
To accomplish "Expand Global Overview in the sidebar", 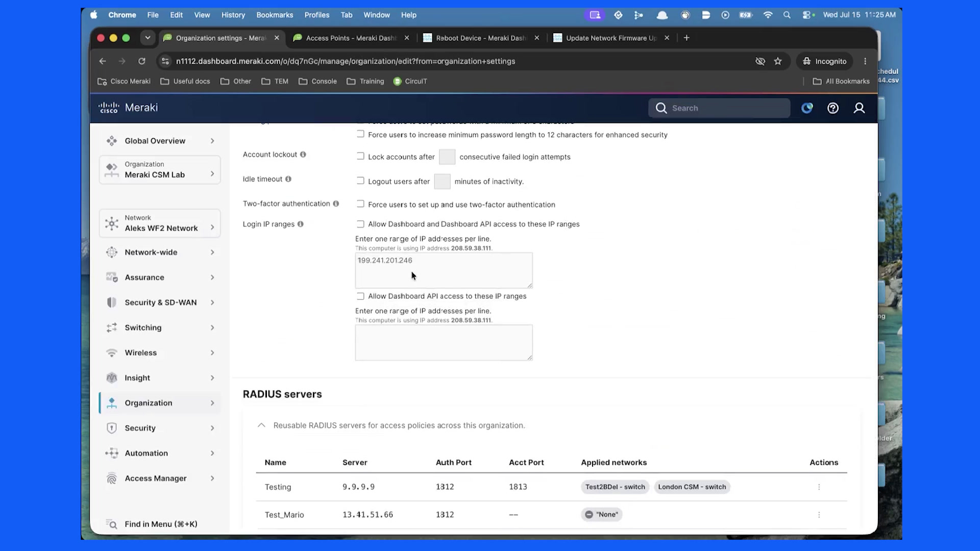I will pos(160,141).
